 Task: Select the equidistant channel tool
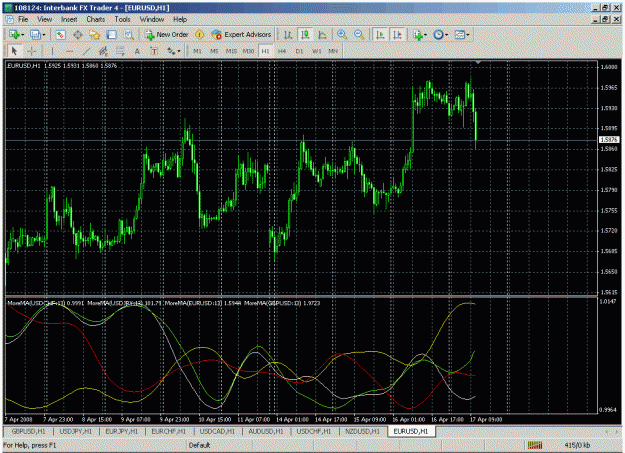(103, 51)
